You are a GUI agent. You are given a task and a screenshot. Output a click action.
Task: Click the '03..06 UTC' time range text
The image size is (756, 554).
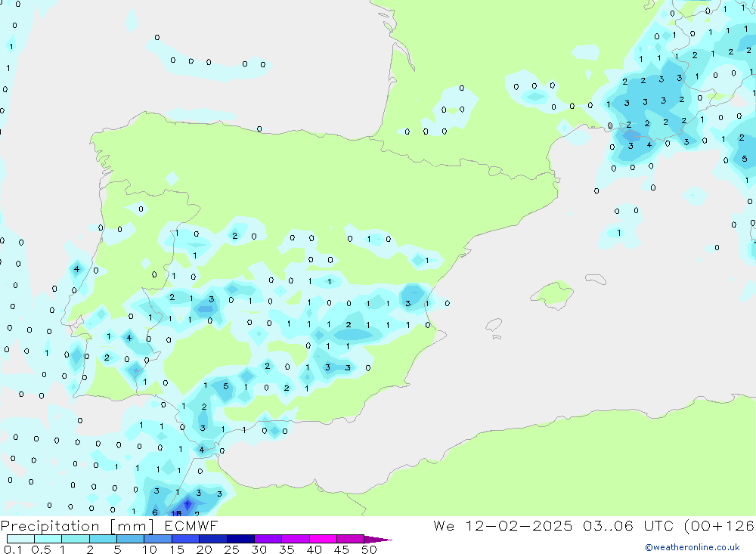click(x=627, y=526)
